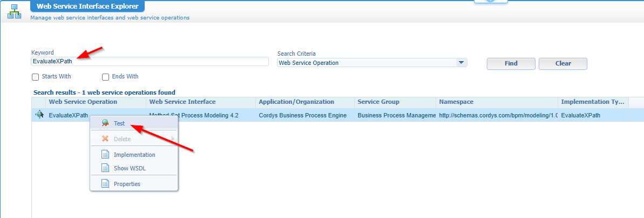Image resolution: width=644 pixels, height=218 pixels.
Task: Click the Implementation document icon
Action: pyautogui.click(x=105, y=155)
